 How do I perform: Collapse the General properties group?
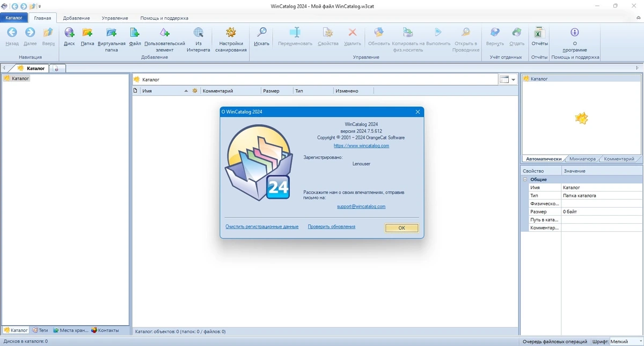526,179
